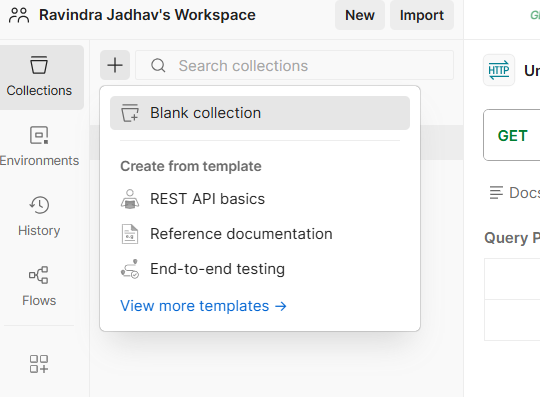The height and width of the screenshot is (397, 540).
Task: Choose Reference documentation template
Action: click(260, 234)
